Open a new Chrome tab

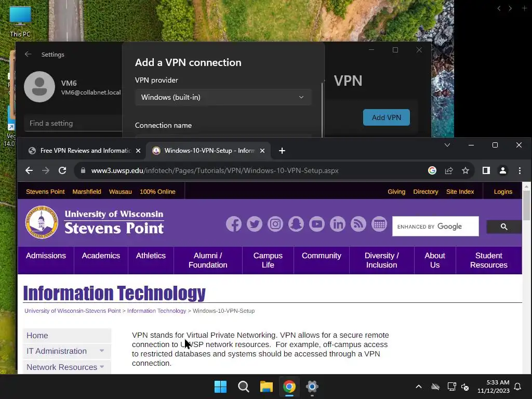pyautogui.click(x=282, y=151)
